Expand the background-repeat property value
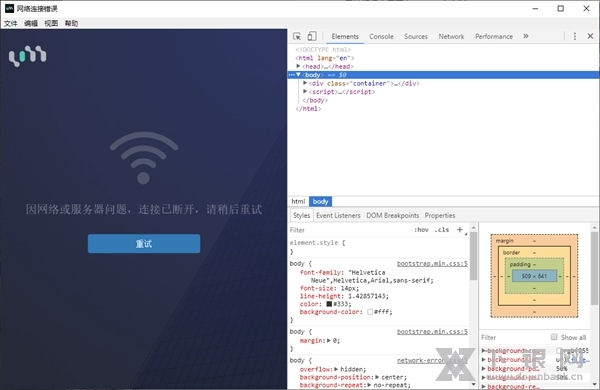The image size is (600, 390). click(370, 385)
